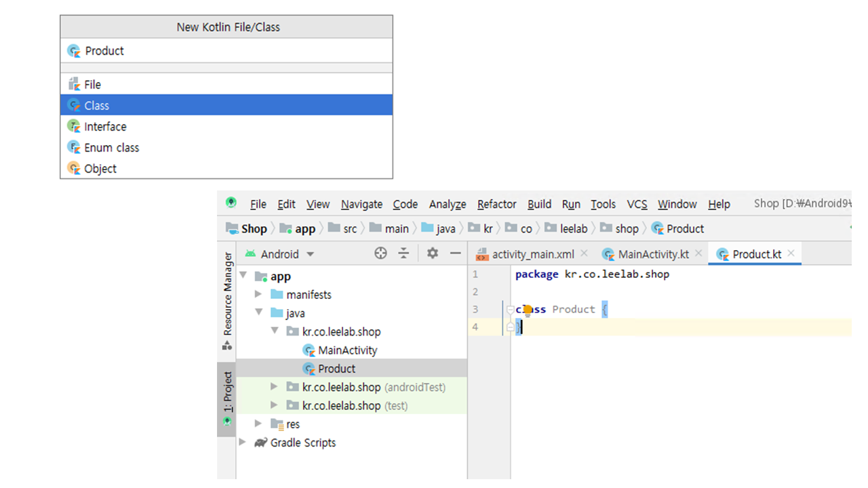The image size is (868, 488).
Task: Close the Product.kt tab
Action: pyautogui.click(x=791, y=253)
